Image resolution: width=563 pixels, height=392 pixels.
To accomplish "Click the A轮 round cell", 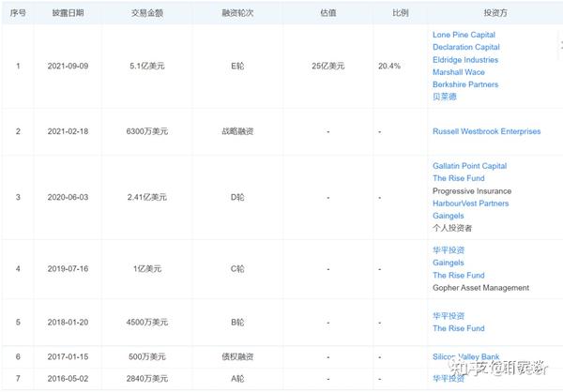I will [237, 378].
